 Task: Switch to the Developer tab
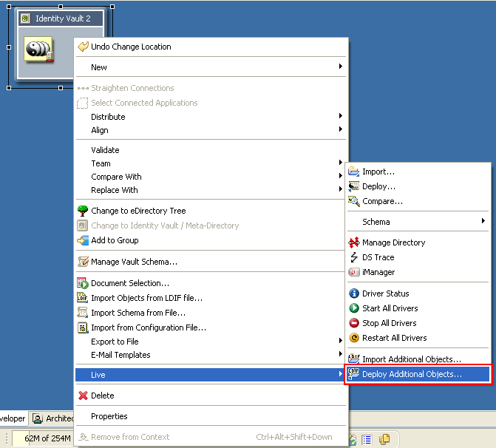click(x=13, y=418)
